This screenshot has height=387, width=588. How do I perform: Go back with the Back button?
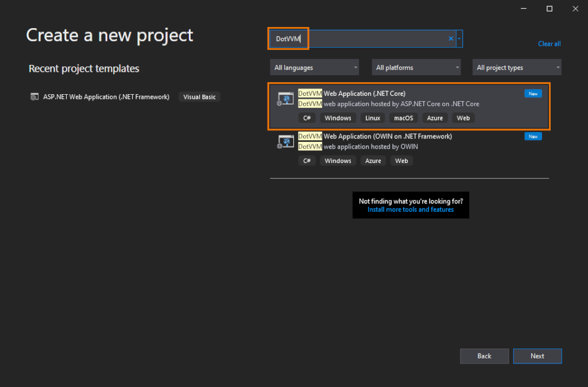484,356
